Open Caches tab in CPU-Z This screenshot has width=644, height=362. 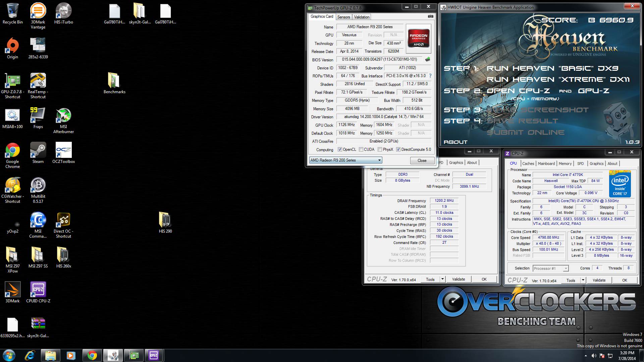[x=528, y=164]
